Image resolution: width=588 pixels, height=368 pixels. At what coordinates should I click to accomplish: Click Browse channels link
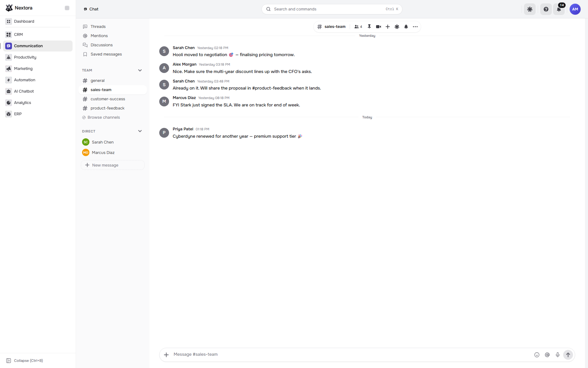pyautogui.click(x=101, y=117)
